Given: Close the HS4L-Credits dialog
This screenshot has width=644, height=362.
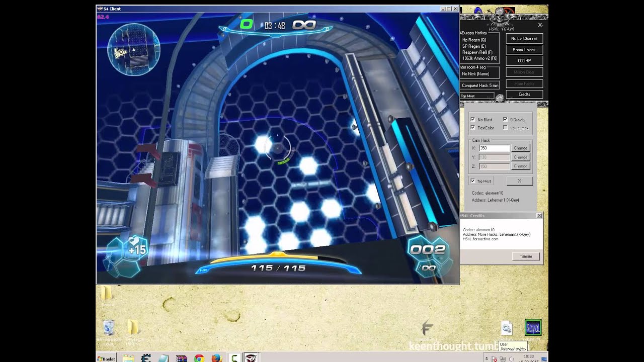Looking at the screenshot, I should click(x=539, y=216).
